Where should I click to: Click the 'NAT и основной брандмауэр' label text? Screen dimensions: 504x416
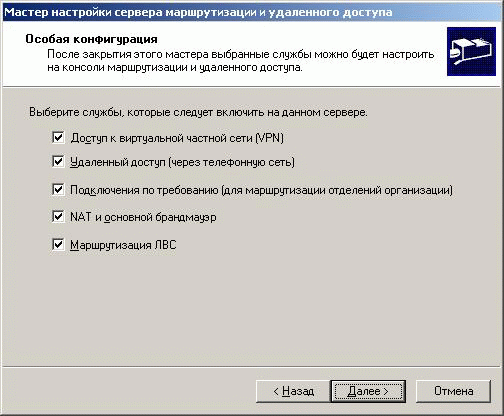pyautogui.click(x=143, y=217)
